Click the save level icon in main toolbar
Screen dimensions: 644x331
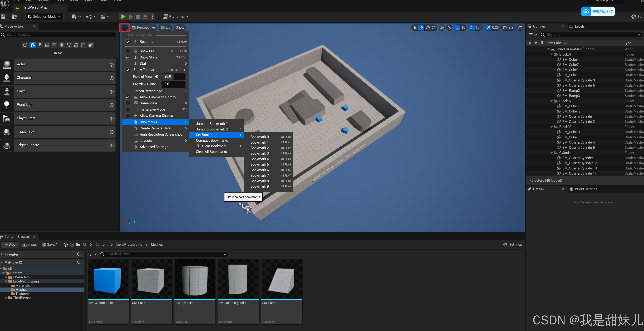pyautogui.click(x=3, y=17)
